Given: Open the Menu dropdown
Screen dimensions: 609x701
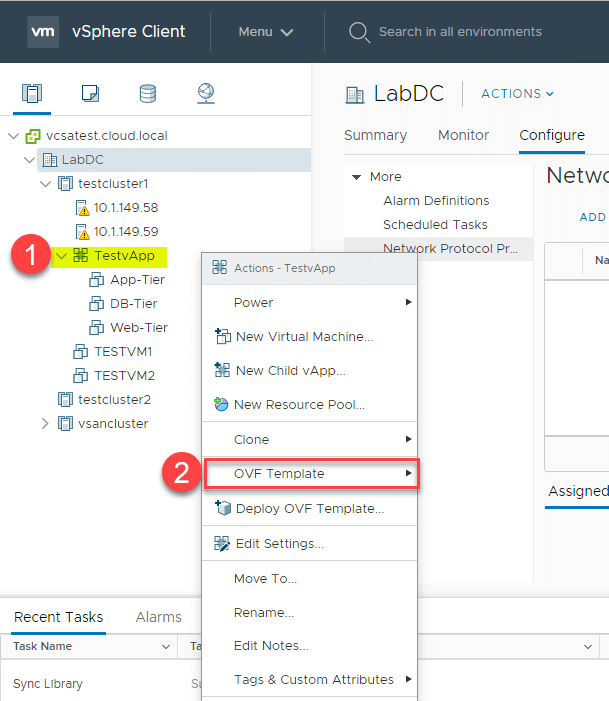Looking at the screenshot, I should pos(266,32).
